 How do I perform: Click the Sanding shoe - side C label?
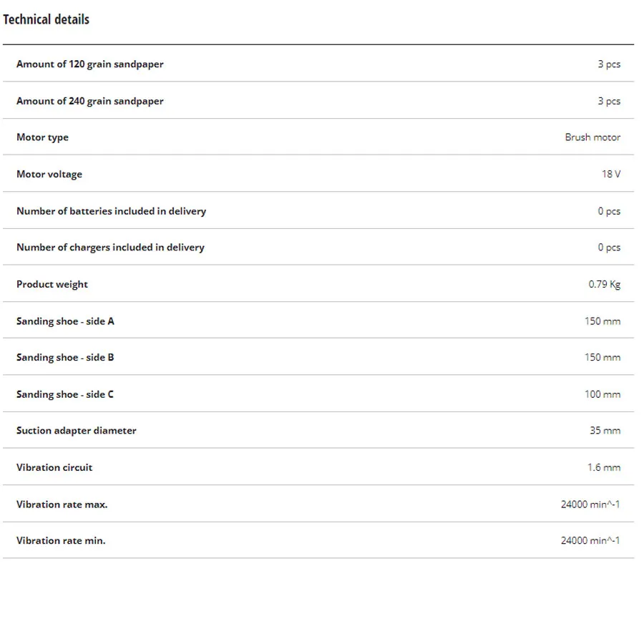tap(65, 395)
